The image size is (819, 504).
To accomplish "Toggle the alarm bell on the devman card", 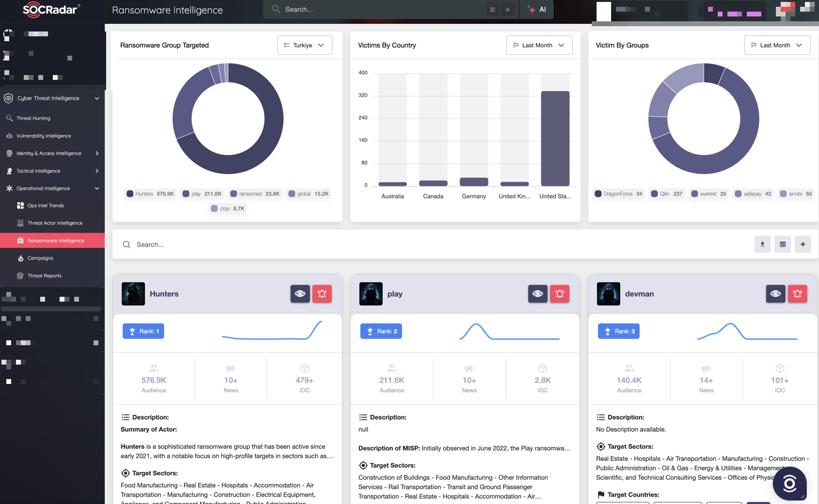I will (x=797, y=294).
